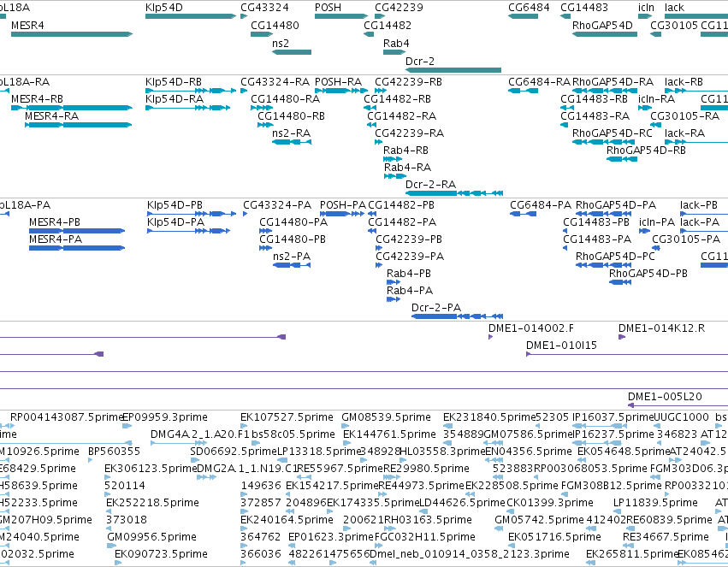Click the Rab4-PB protein label
The image size is (728, 567).
409,274
